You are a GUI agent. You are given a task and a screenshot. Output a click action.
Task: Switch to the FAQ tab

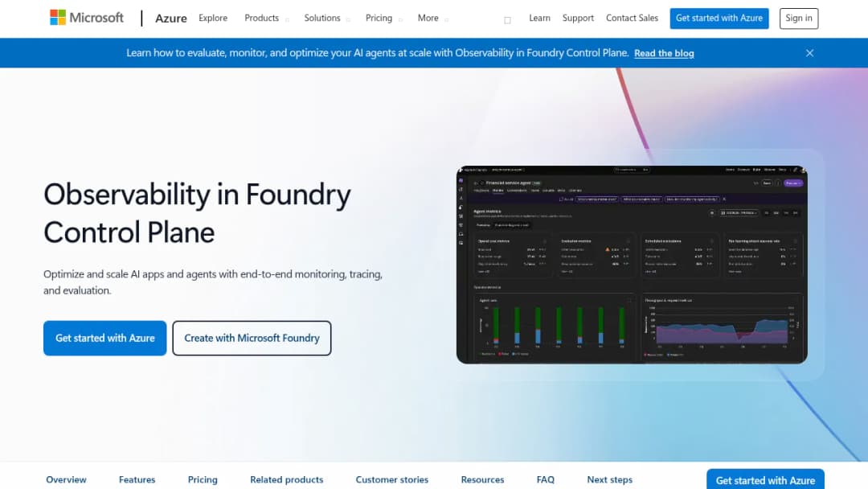pyautogui.click(x=545, y=479)
